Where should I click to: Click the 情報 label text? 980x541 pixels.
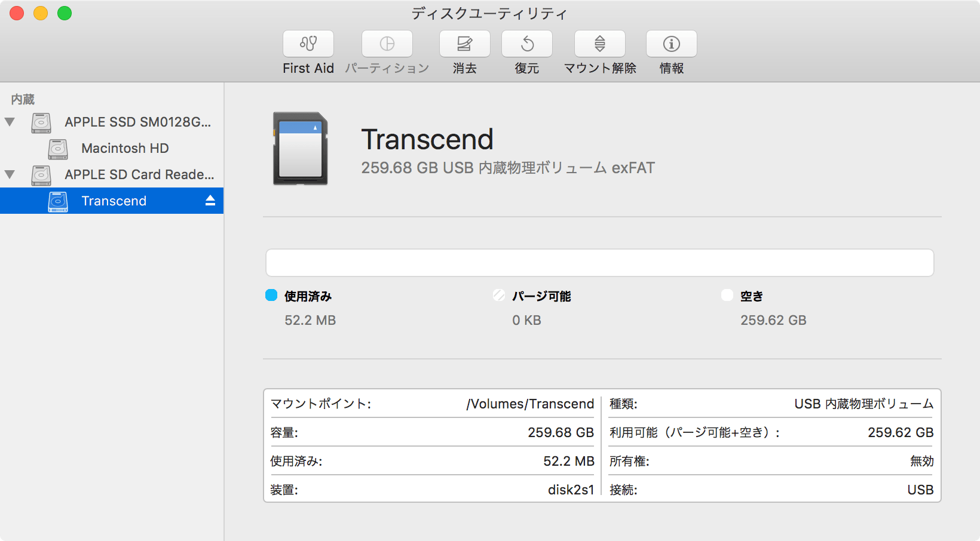[672, 68]
